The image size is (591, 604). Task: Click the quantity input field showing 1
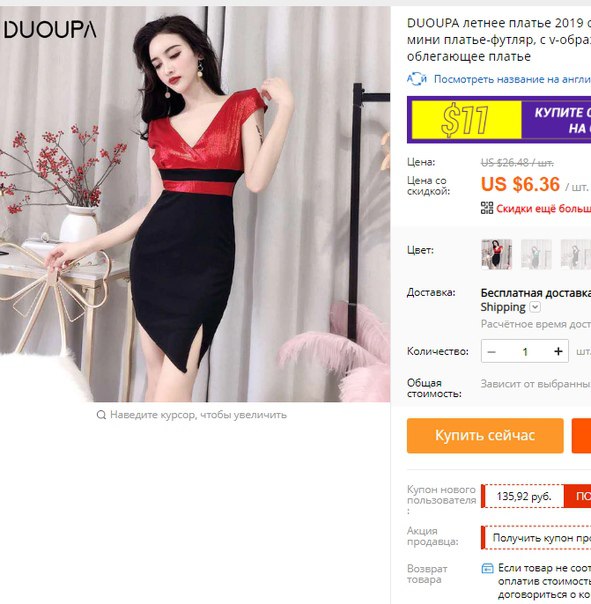(x=525, y=351)
